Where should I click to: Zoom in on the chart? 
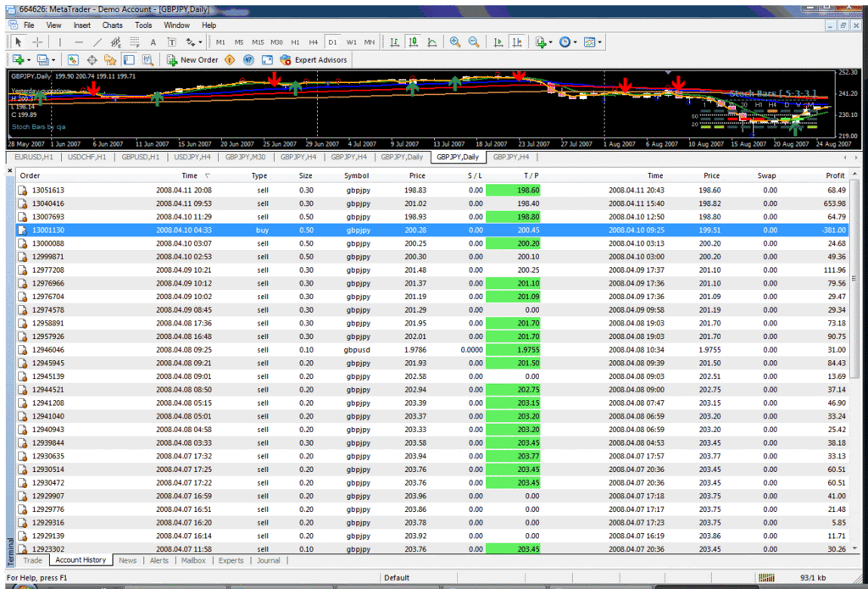click(455, 42)
